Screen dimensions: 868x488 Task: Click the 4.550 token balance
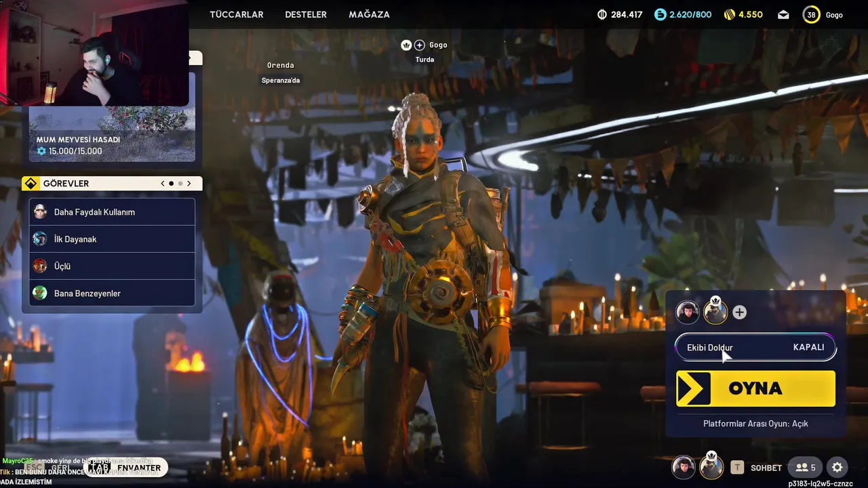751,14
